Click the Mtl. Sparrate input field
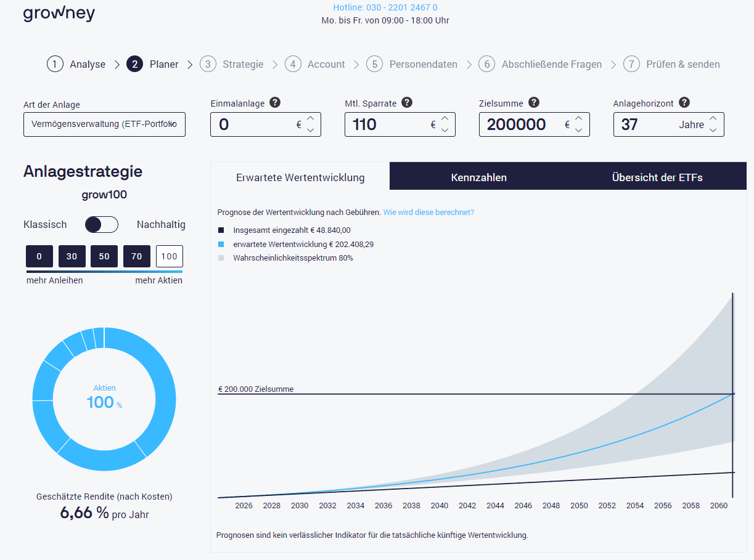 pos(385,124)
